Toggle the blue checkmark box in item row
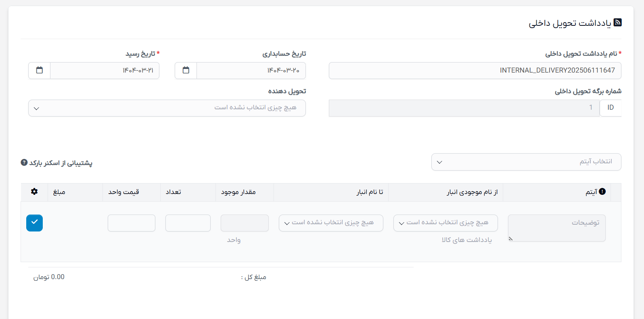Viewport: 644px width, 319px height. (34, 223)
